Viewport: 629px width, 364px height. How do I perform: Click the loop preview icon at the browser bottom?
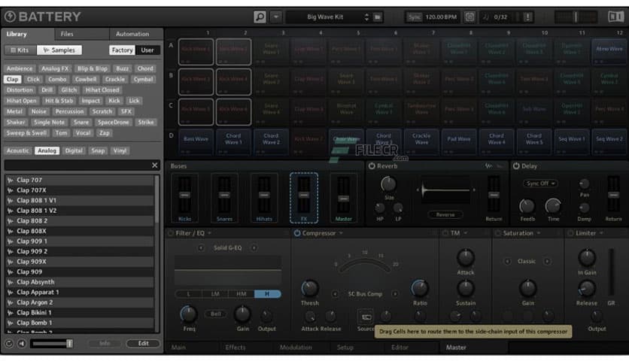[x=9, y=344]
